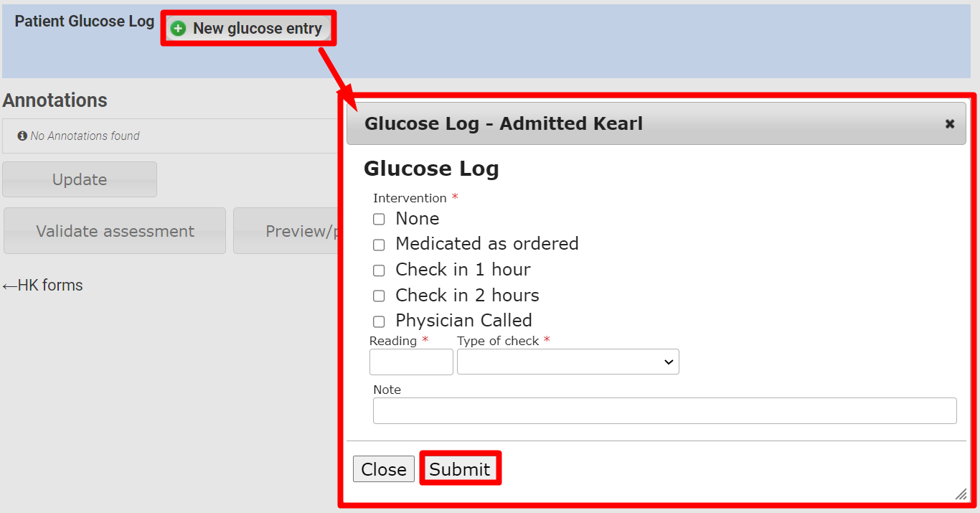Select the Check in 2 hours checkbox
Screen dimensions: 980x513
(379, 296)
